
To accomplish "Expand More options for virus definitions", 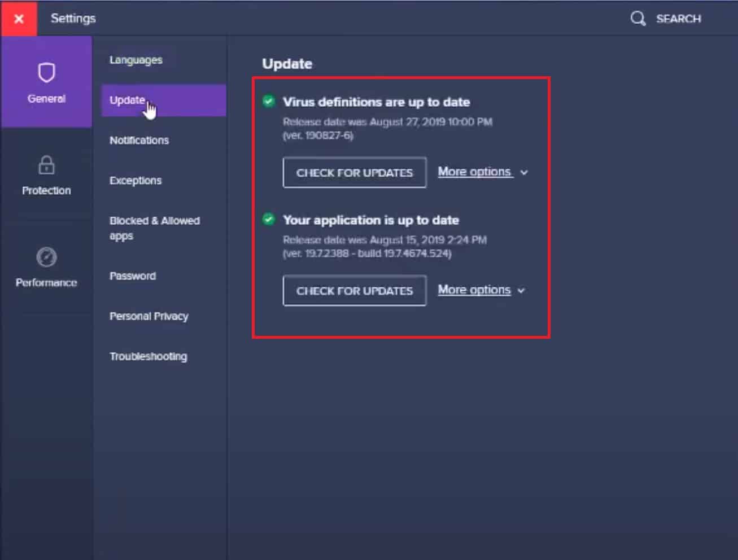I will click(483, 172).
